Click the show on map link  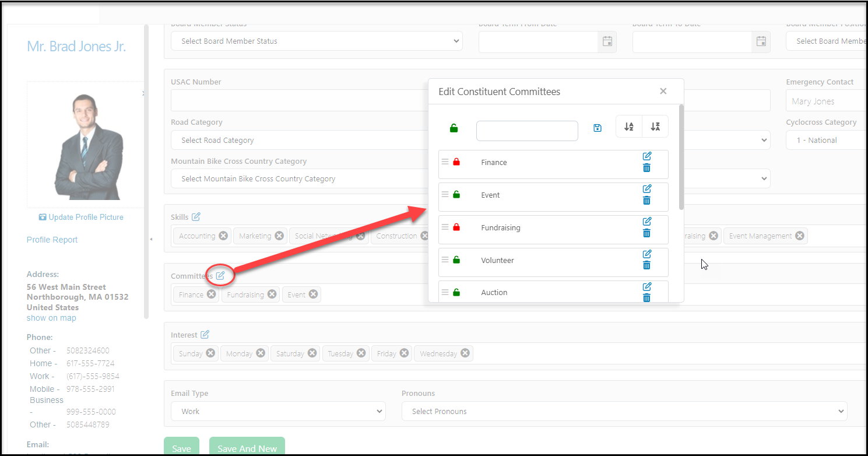51,318
